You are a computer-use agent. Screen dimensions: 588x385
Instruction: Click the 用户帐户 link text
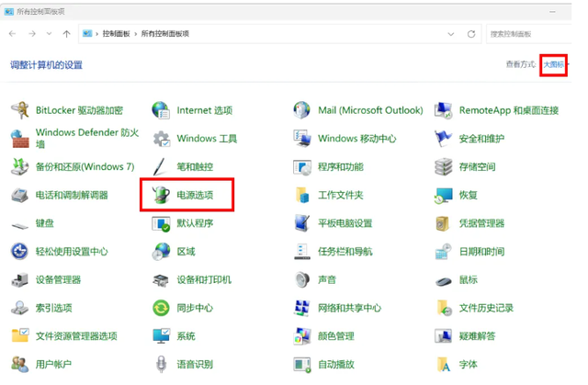coord(53,365)
